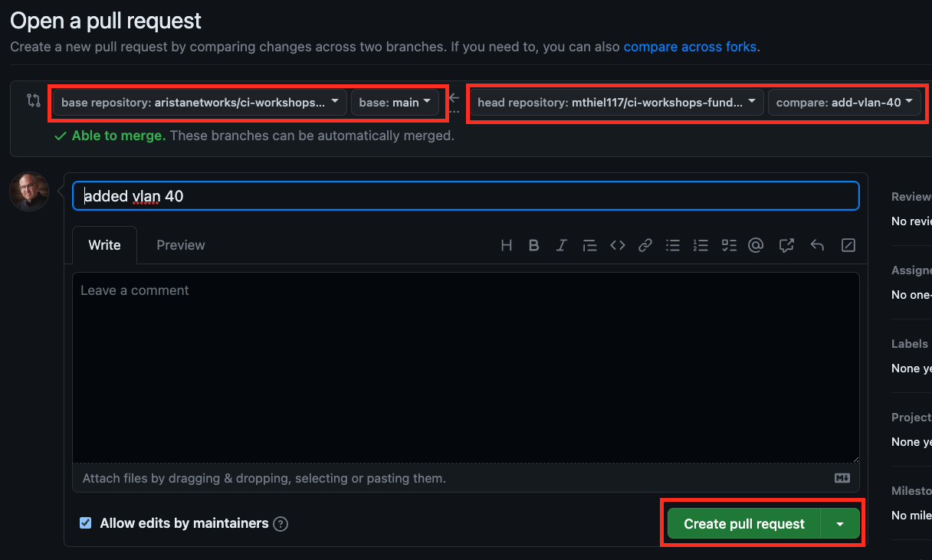Add a task list to the comment
Screen dimensions: 932x560
pos(729,245)
